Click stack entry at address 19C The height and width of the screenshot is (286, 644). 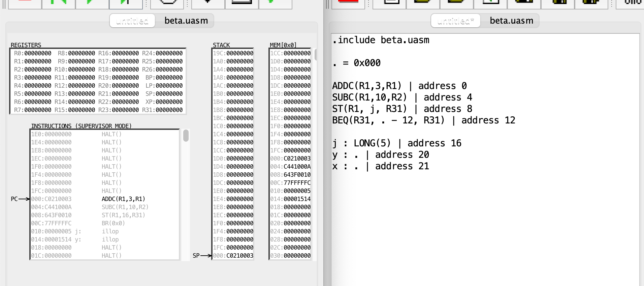click(x=233, y=53)
